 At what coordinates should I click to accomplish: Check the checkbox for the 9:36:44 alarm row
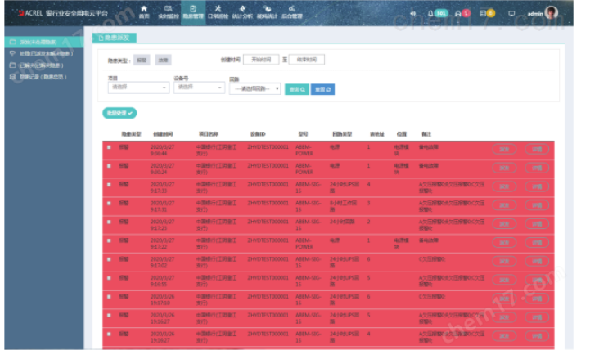point(109,147)
